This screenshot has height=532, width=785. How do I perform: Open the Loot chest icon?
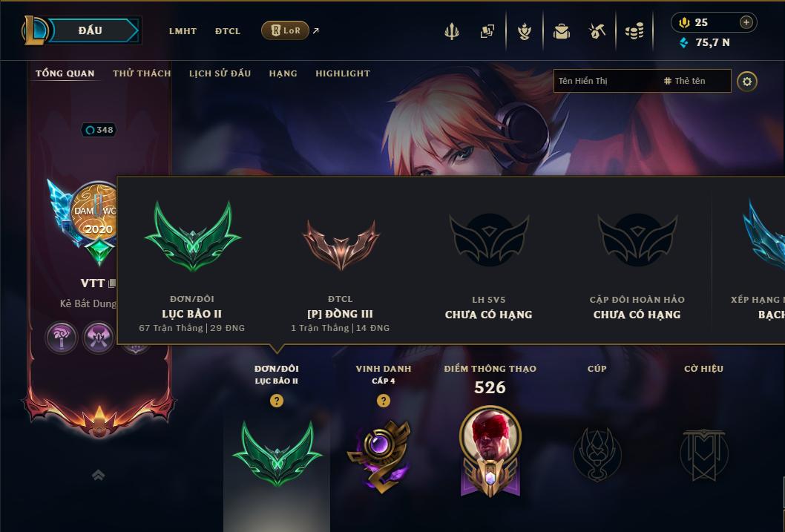pos(561,31)
